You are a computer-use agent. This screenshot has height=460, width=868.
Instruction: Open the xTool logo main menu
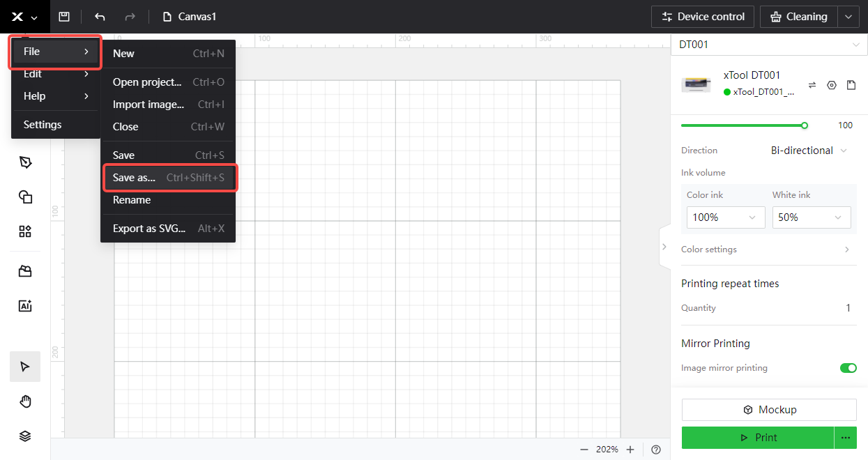click(24, 17)
